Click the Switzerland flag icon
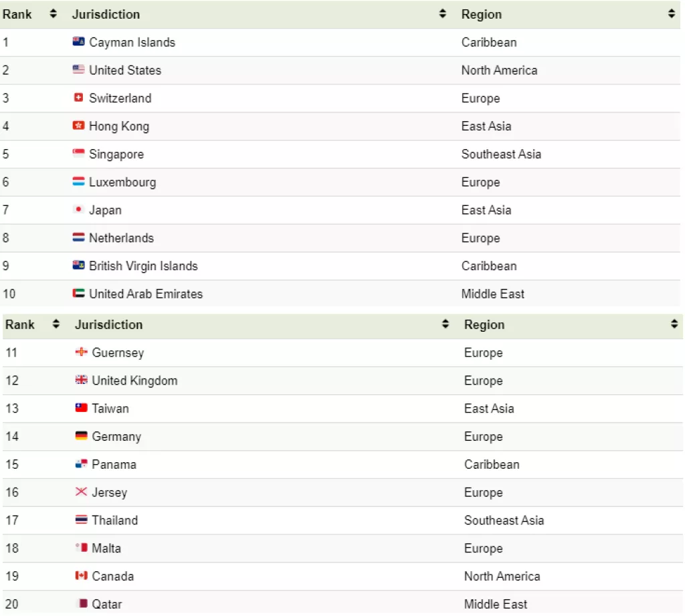The image size is (685, 616). (78, 98)
